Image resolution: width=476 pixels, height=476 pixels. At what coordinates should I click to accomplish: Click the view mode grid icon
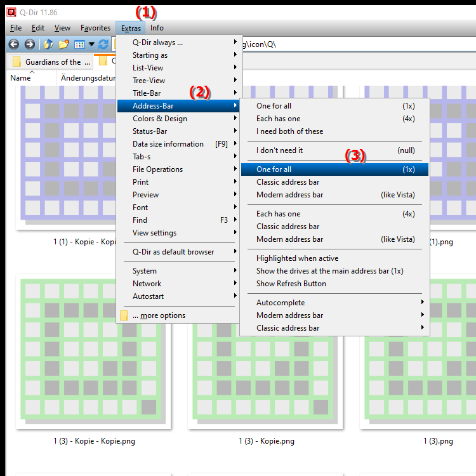coord(79,44)
